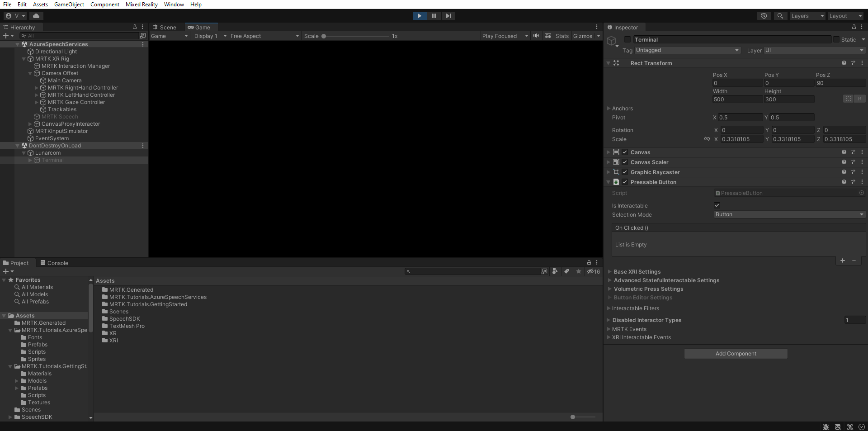Toggle constrained proportions on Scale
The height and width of the screenshot is (431, 868).
pos(707,139)
